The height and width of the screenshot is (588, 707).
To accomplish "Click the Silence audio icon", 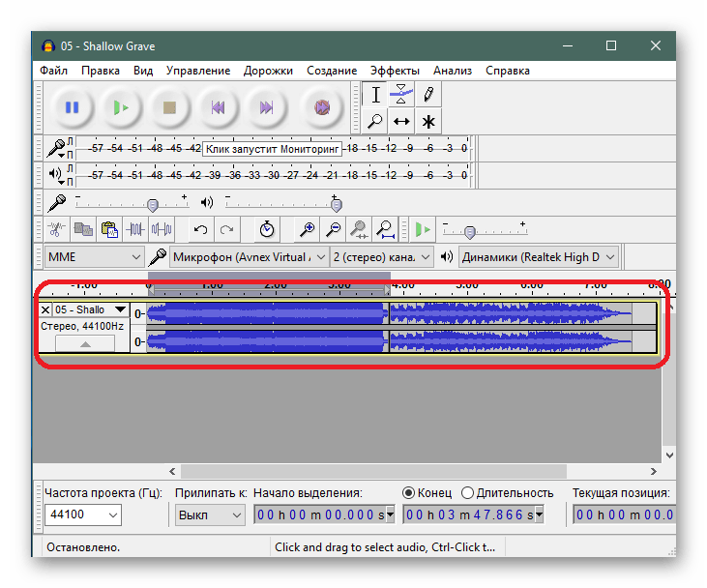I will (x=162, y=229).
